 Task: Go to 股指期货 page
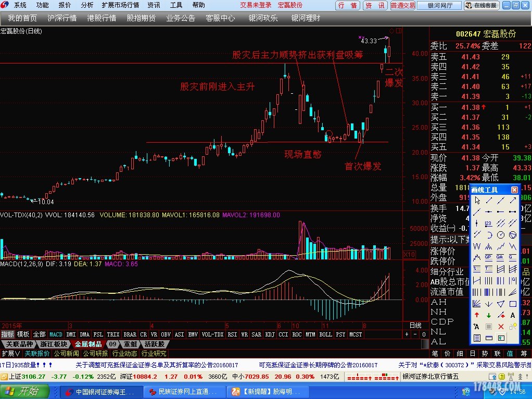point(141,18)
